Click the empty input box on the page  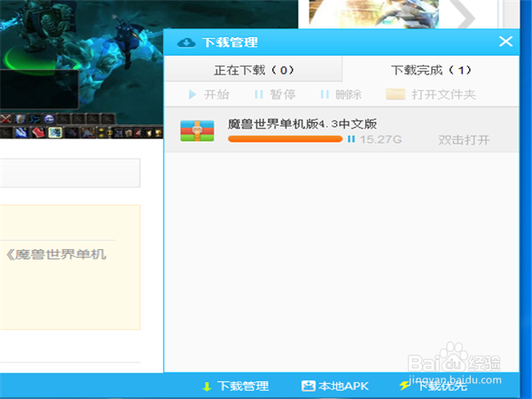click(x=70, y=173)
